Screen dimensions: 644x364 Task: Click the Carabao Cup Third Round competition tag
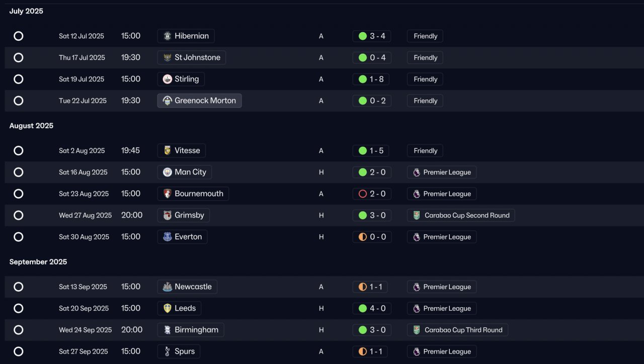(457, 330)
